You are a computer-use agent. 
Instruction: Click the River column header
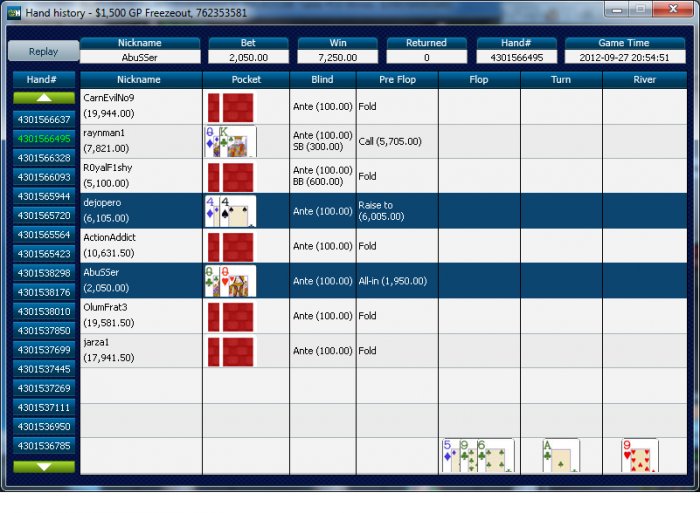(645, 79)
